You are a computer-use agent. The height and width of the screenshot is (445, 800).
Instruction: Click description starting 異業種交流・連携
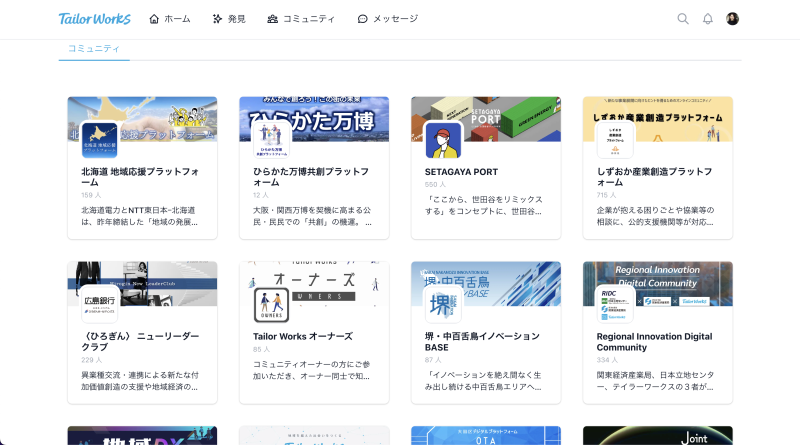pyautogui.click(x=140, y=381)
